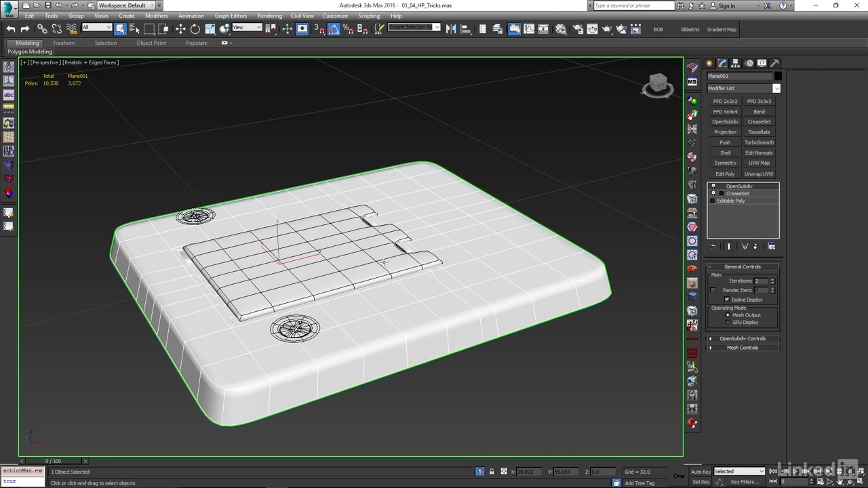868x488 pixels.
Task: Enable the Render Iters checkbox
Action: (713, 290)
